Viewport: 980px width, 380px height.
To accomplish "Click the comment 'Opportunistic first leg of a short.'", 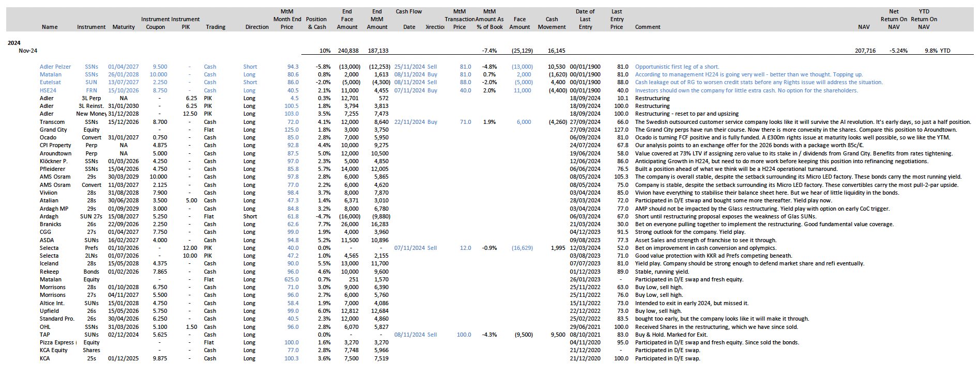I will tap(677, 67).
